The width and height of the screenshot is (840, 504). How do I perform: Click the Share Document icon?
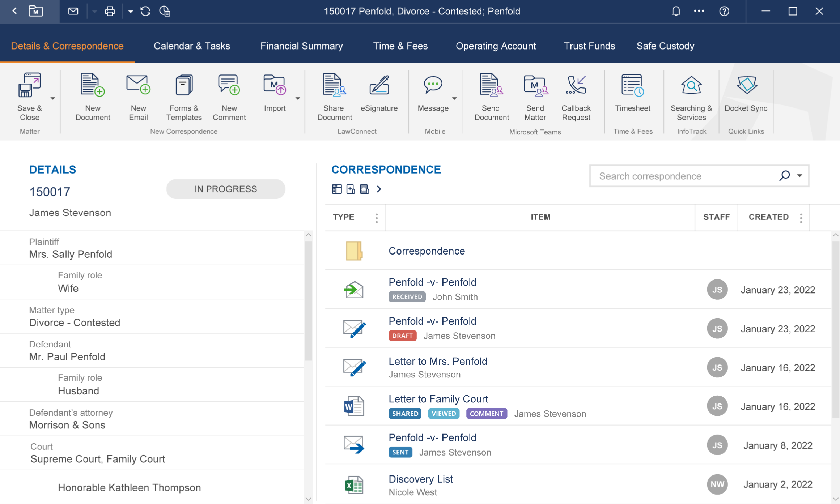pyautogui.click(x=334, y=86)
